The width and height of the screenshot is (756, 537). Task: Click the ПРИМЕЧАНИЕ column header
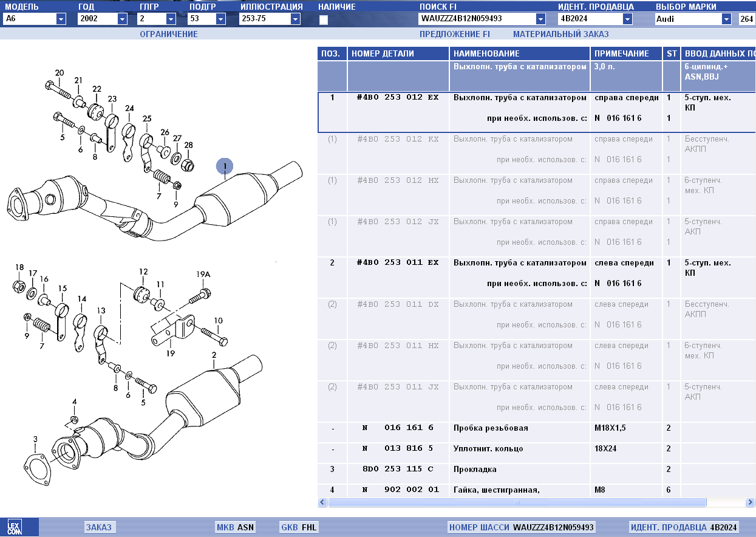(x=627, y=53)
